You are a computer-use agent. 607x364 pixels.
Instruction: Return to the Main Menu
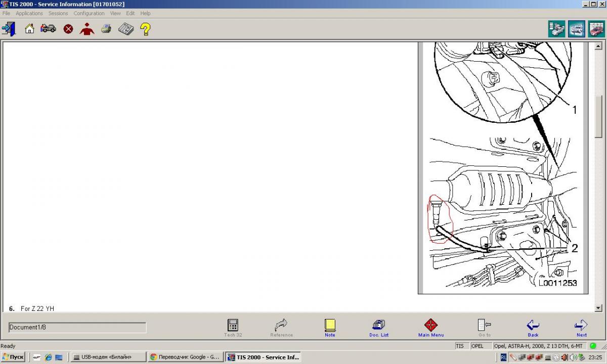(x=431, y=328)
